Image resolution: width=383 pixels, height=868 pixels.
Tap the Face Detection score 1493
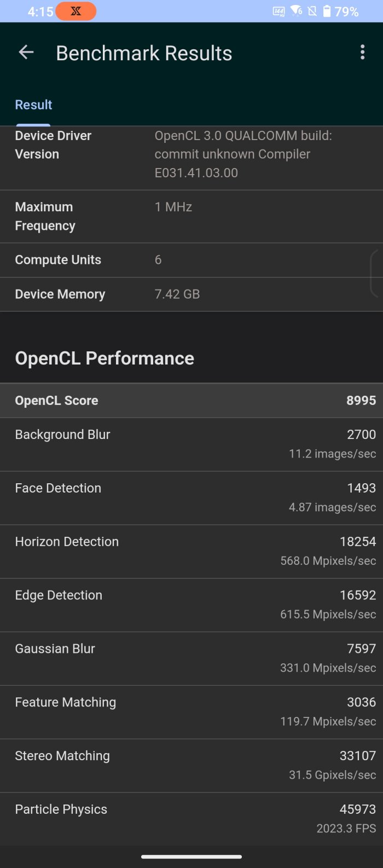click(x=361, y=488)
